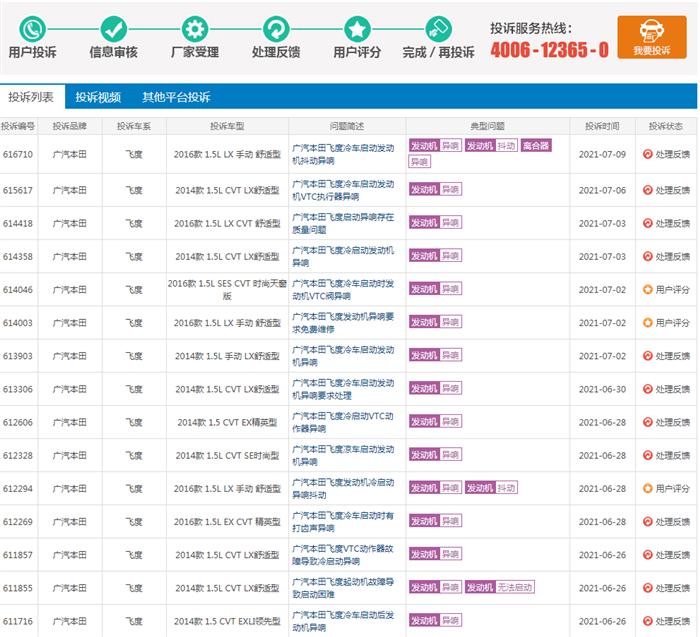Click car model 2016款 1.5L SES CVT 时尚天窗版
Screen dimensions: 700x637
coord(227,289)
